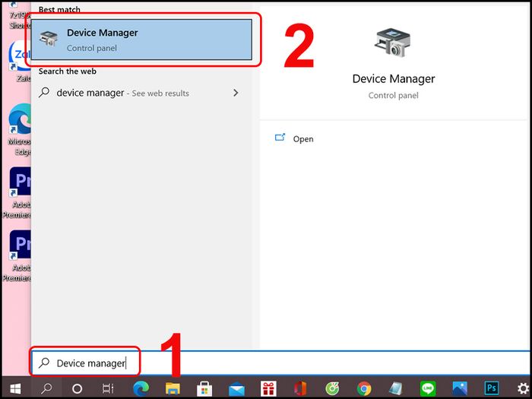Select the lower Adobe Premiere desktop shortcut

click(x=17, y=256)
